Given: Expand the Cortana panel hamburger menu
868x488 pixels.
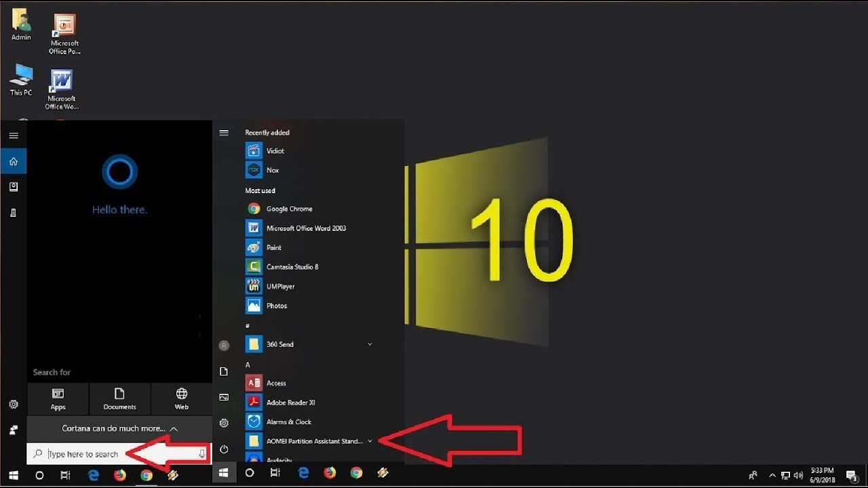Looking at the screenshot, I should (13, 136).
